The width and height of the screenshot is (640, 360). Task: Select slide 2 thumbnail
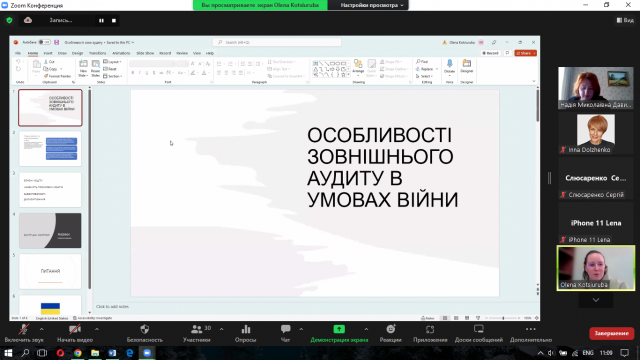[50, 149]
